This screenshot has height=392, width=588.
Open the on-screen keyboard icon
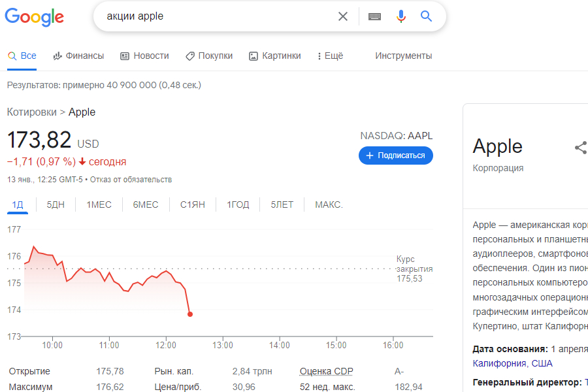coord(374,16)
